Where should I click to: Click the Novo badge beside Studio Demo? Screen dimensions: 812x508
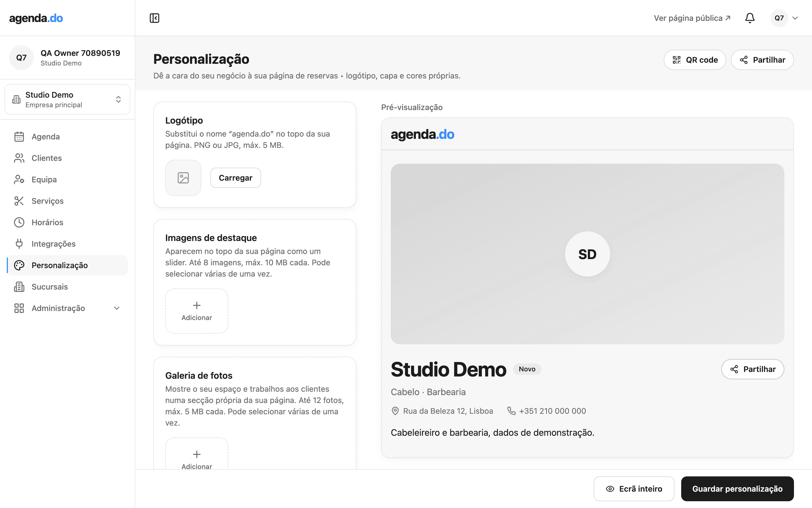point(527,369)
